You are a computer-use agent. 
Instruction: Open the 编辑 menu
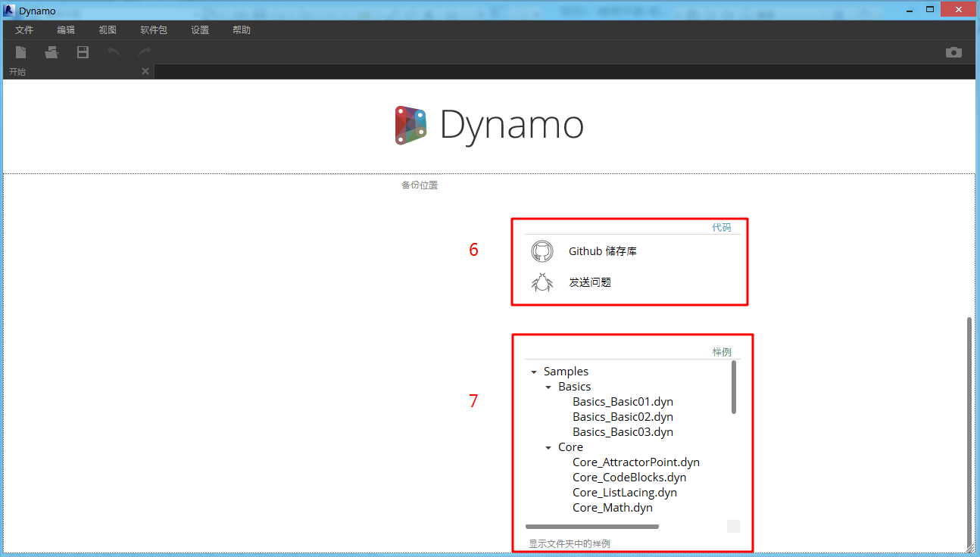point(66,30)
